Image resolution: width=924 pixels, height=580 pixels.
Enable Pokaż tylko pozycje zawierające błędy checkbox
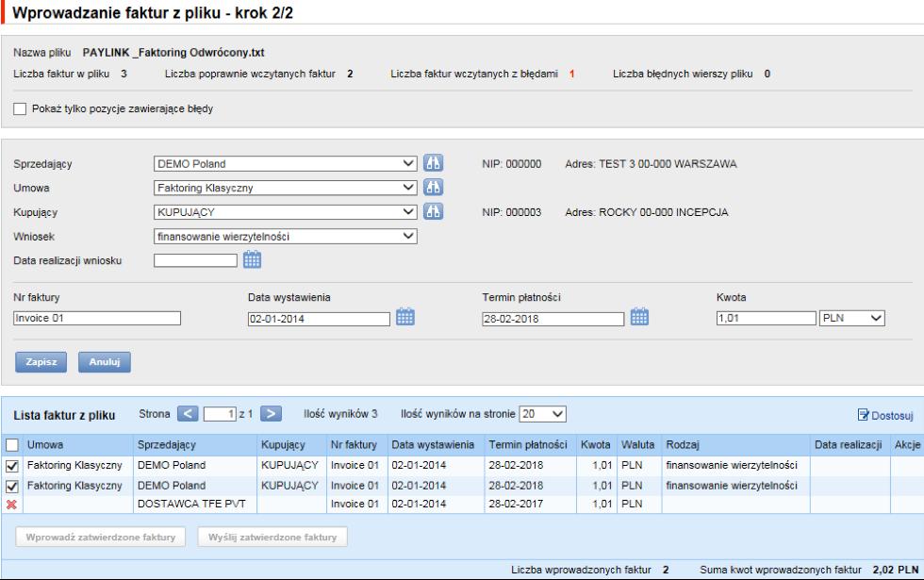[x=20, y=109]
